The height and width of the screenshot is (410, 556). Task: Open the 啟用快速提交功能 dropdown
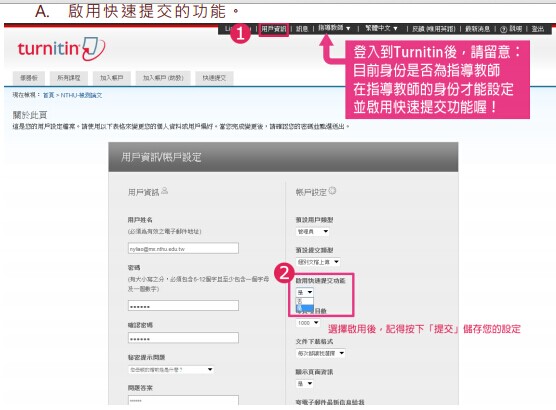tap(305, 292)
